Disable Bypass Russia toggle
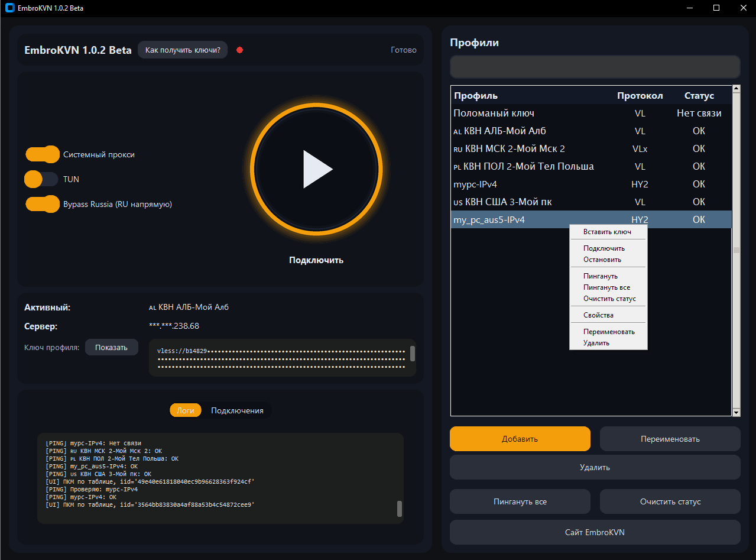Image resolution: width=756 pixels, height=560 pixels. pyautogui.click(x=43, y=204)
